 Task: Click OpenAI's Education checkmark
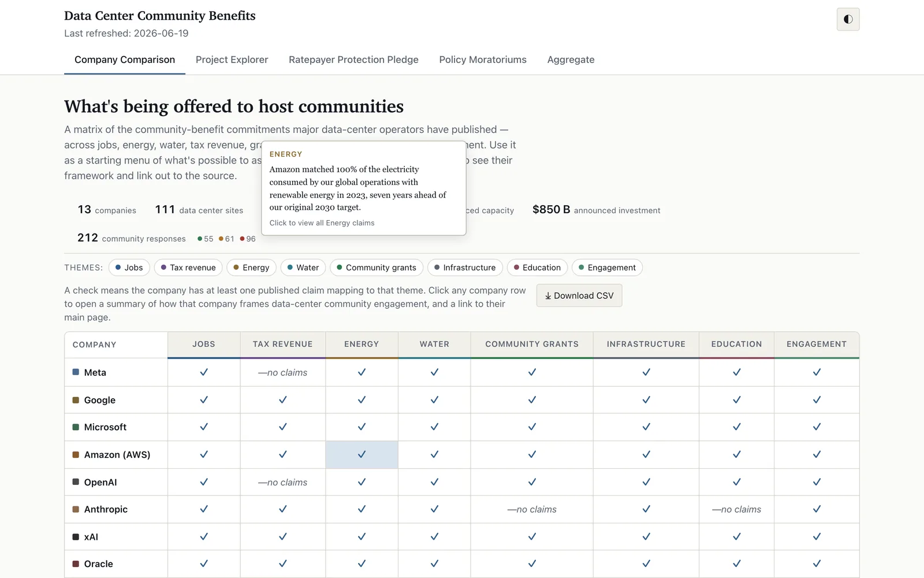[737, 482]
